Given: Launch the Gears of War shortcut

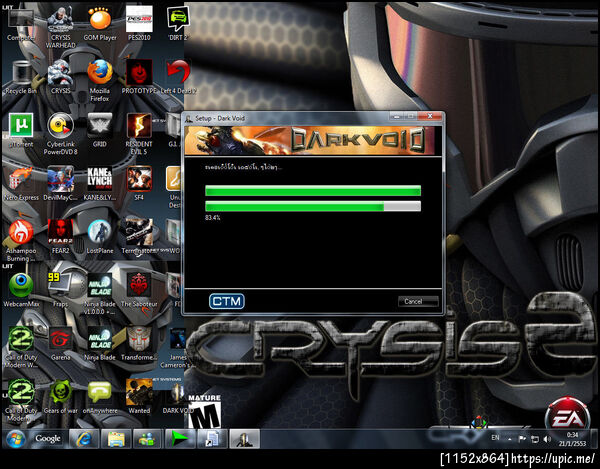Looking at the screenshot, I should (60, 397).
